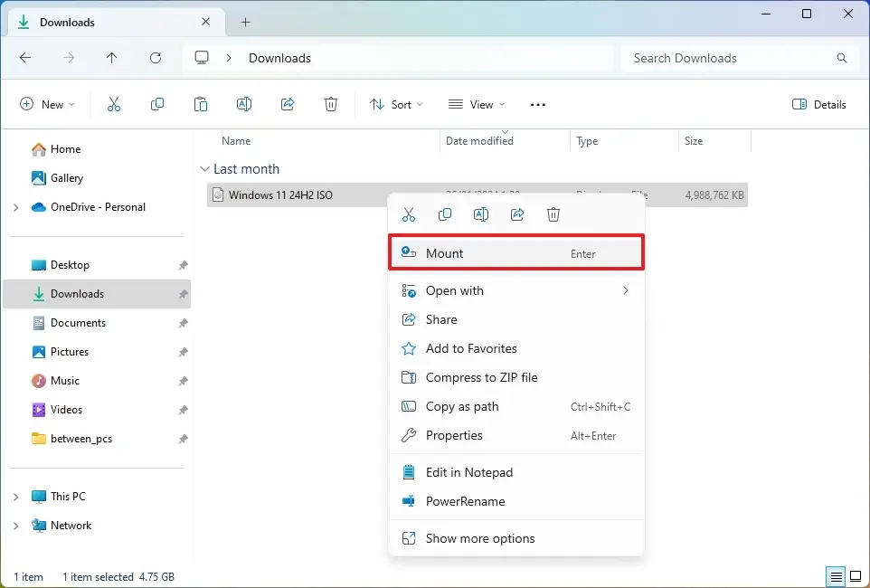Switch to large icons view in the status bar
Screen dimensions: 870x588
(x=855, y=576)
